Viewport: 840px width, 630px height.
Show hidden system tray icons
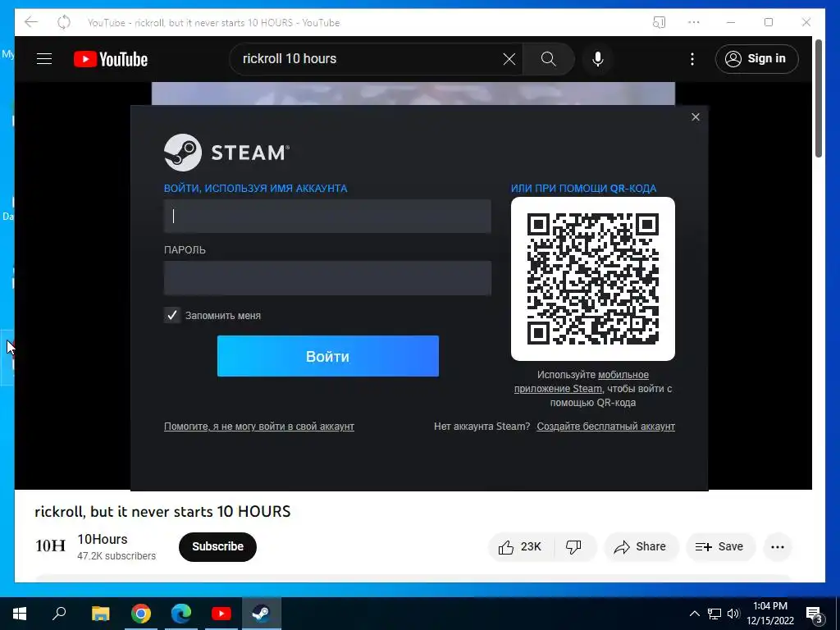[x=694, y=614]
